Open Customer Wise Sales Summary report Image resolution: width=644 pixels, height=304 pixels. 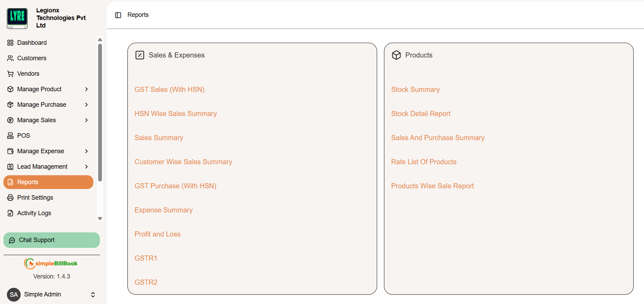pyautogui.click(x=183, y=162)
